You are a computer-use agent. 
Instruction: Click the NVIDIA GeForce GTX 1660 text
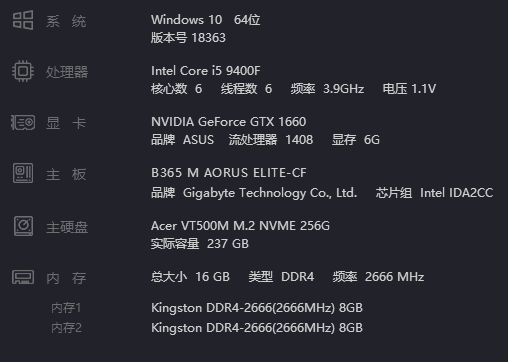(x=229, y=122)
